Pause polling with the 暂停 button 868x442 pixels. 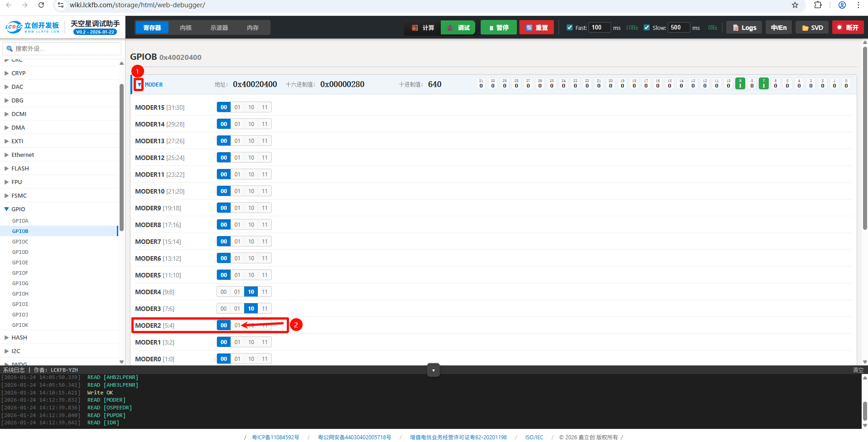[498, 28]
